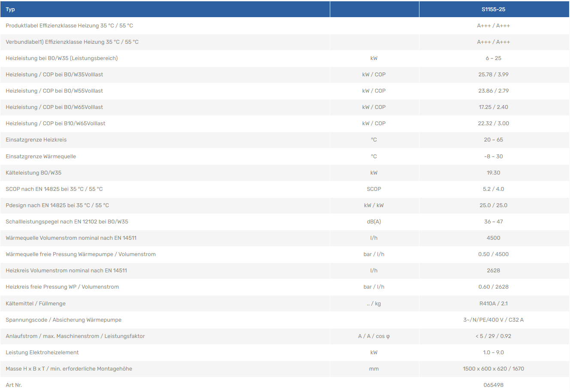
Task: Click the S1155-25 model column header
Action: point(493,9)
